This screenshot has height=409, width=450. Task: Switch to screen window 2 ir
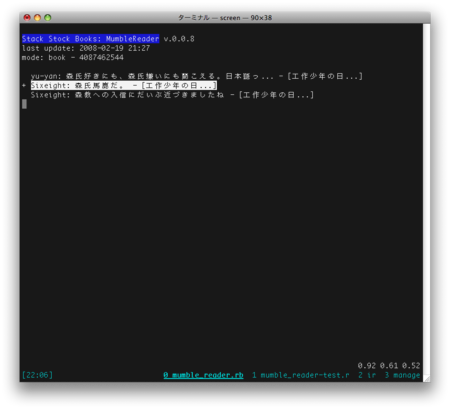coord(367,375)
